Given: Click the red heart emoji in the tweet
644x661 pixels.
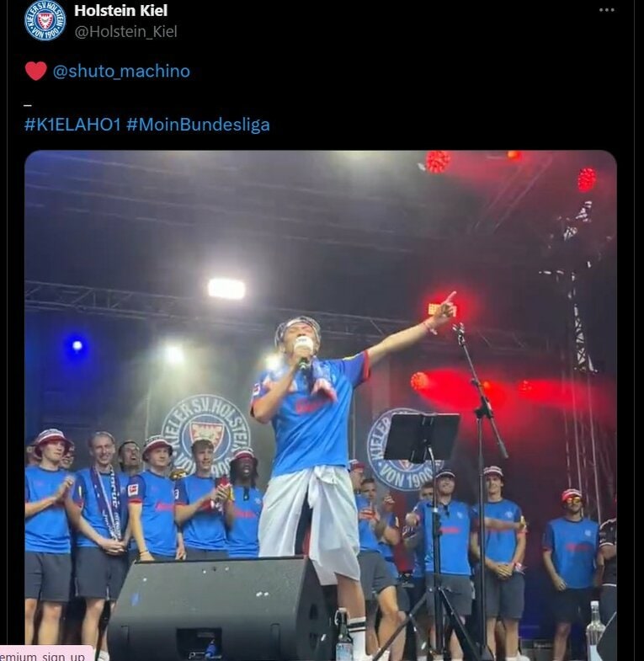Looking at the screenshot, I should point(35,72).
